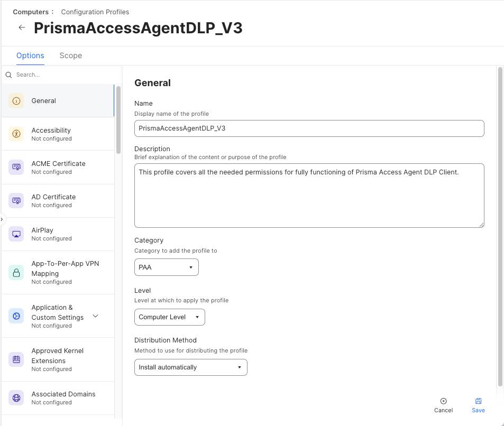The width and height of the screenshot is (504, 426).
Task: Select the Associated Domains globe icon
Action: (16, 397)
